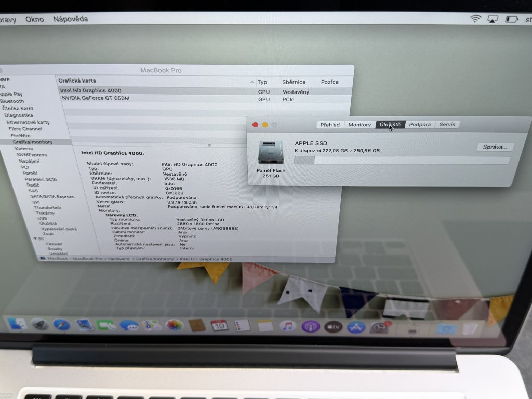Collapse the Síť section in sidebar
532x399 pixels.
click(35, 238)
